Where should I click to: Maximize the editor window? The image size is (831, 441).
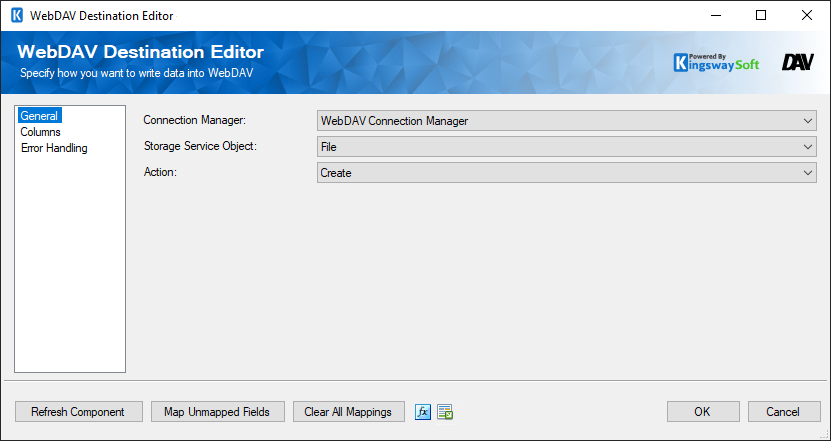[761, 15]
